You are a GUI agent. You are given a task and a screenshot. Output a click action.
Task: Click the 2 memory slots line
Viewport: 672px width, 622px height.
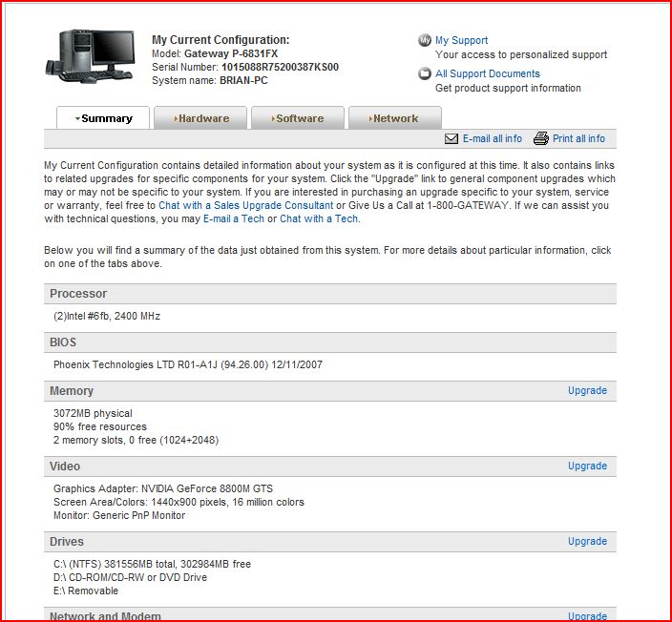136,440
